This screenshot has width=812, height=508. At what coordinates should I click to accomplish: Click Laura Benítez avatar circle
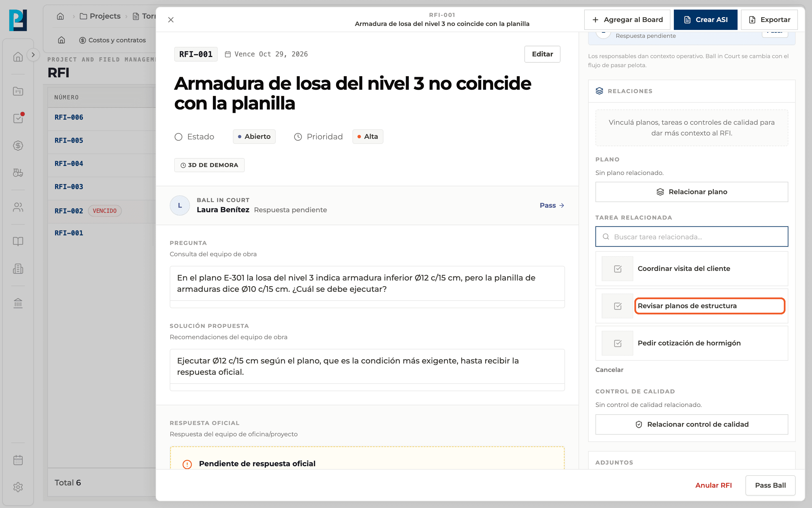[x=180, y=205]
